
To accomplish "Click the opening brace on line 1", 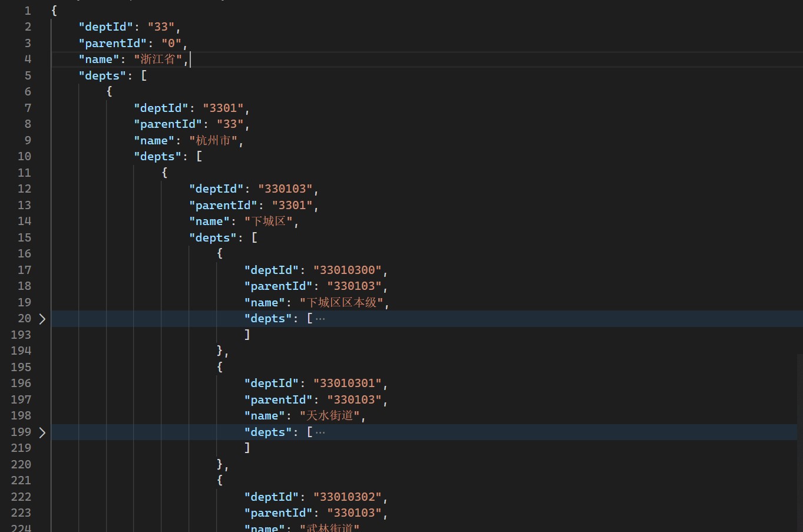I will 54,11.
